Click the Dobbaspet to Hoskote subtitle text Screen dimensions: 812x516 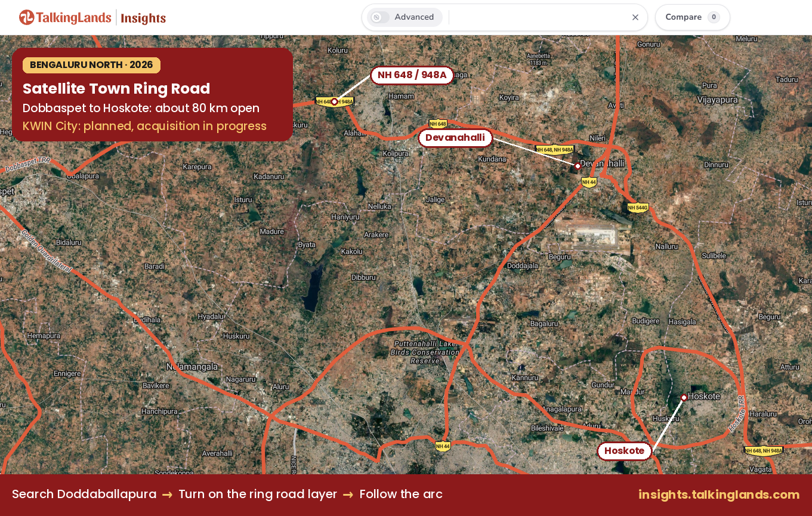tap(141, 108)
